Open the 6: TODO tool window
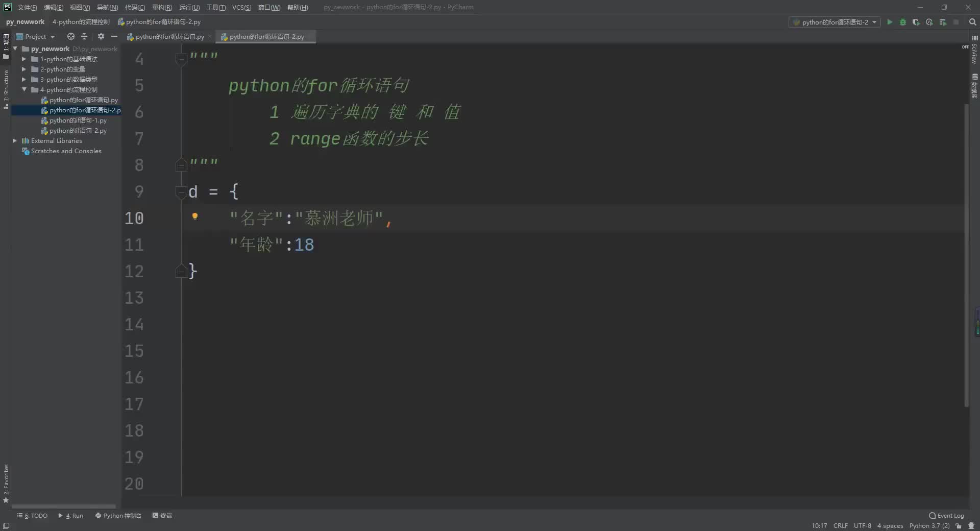Image resolution: width=980 pixels, height=531 pixels. tap(32, 516)
